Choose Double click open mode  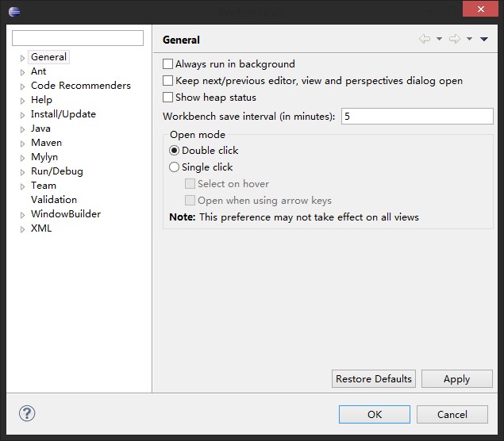175,151
